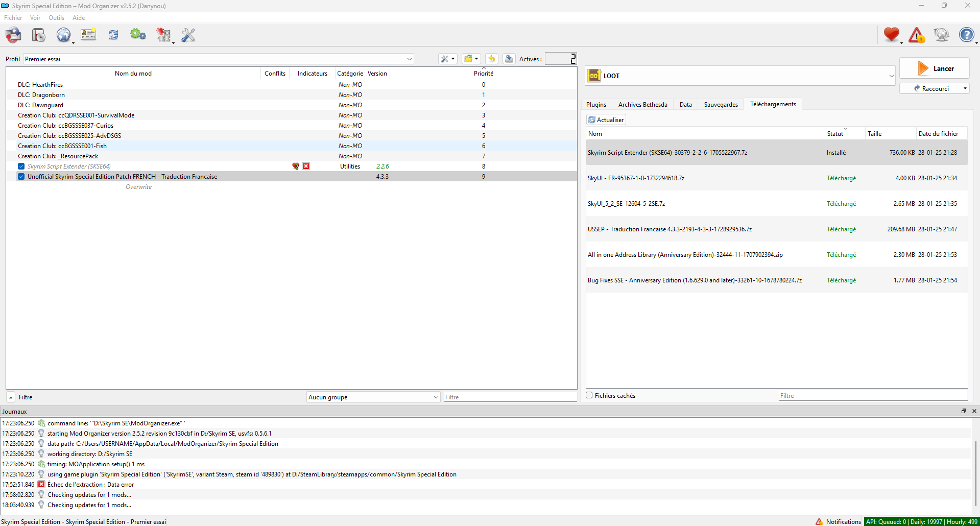
Task: Click the API Queued status indicator
Action: tap(922, 521)
